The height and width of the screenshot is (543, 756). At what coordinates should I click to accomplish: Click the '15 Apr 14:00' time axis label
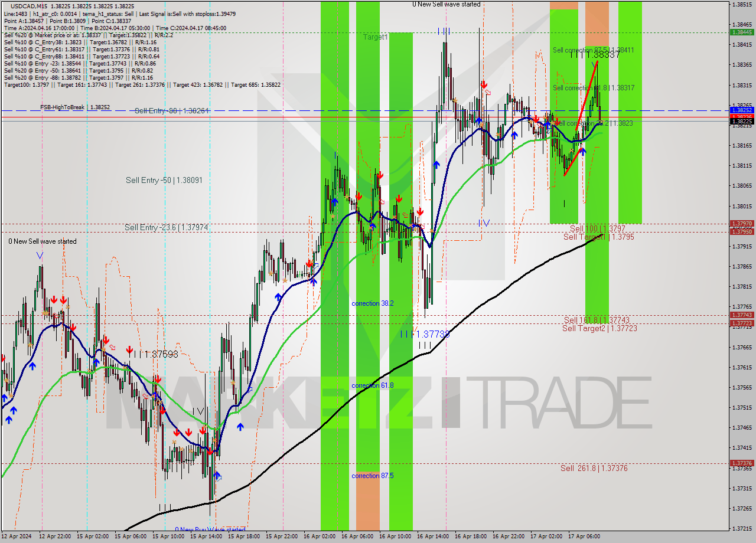pos(206,537)
